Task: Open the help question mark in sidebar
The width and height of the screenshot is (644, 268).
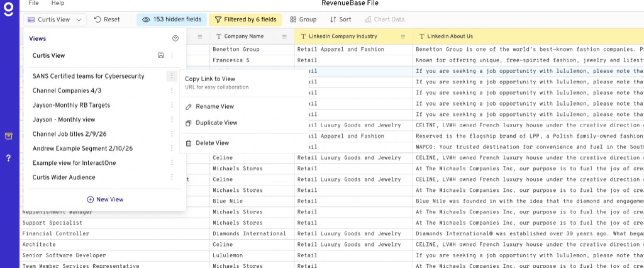Action: pos(9,158)
